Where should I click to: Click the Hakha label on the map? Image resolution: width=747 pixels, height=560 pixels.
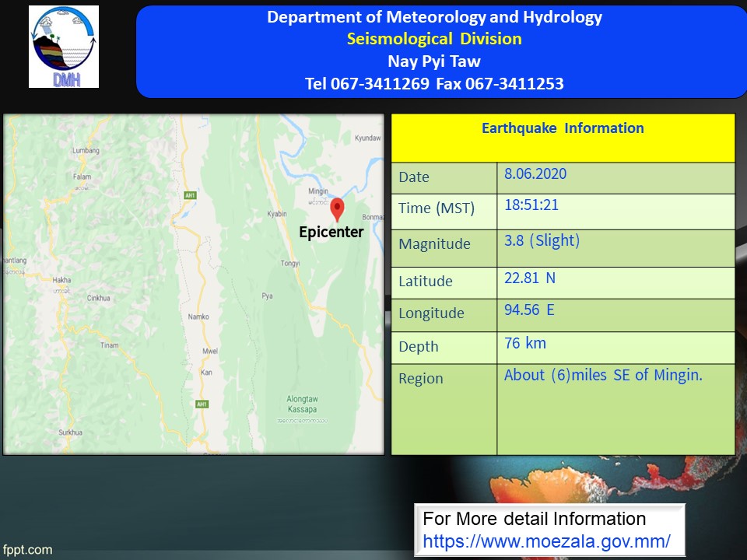coord(61,279)
